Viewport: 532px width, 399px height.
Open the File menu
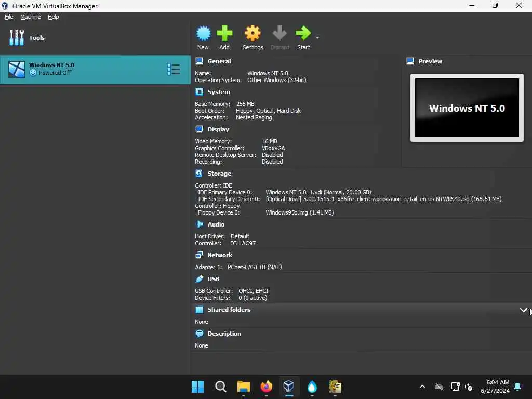(x=9, y=17)
